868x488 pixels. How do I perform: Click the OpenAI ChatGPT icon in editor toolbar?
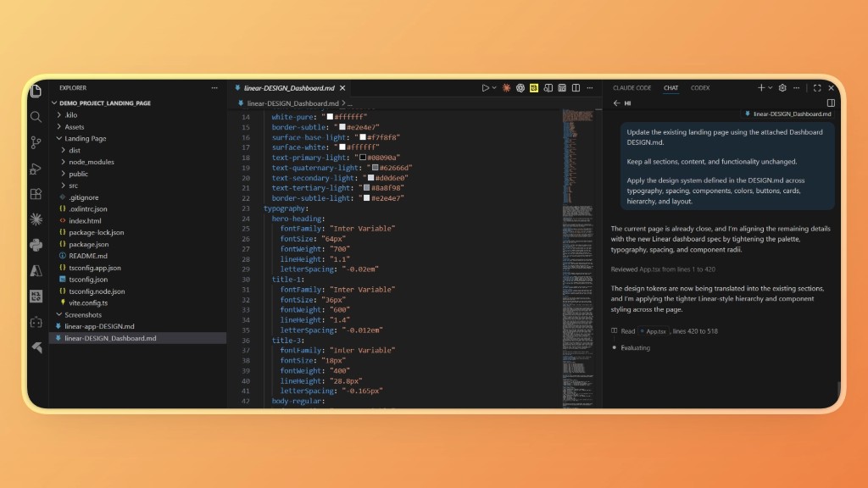520,88
